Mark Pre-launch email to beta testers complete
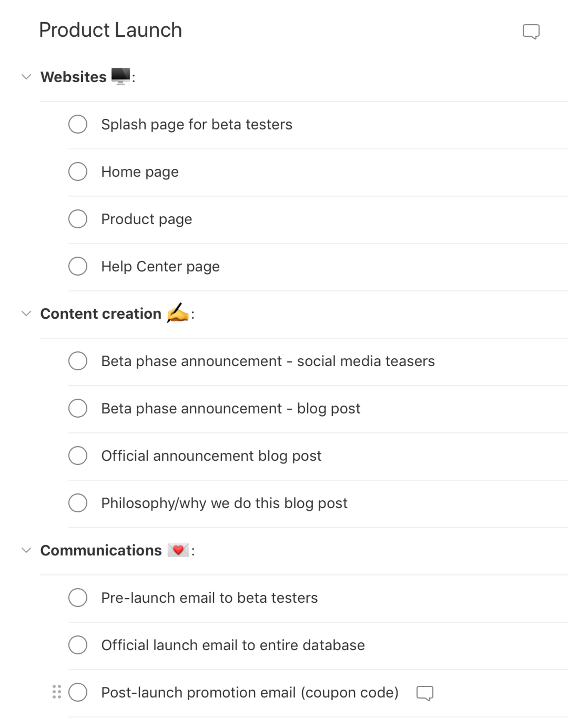This screenshot has width=568, height=728. (78, 598)
